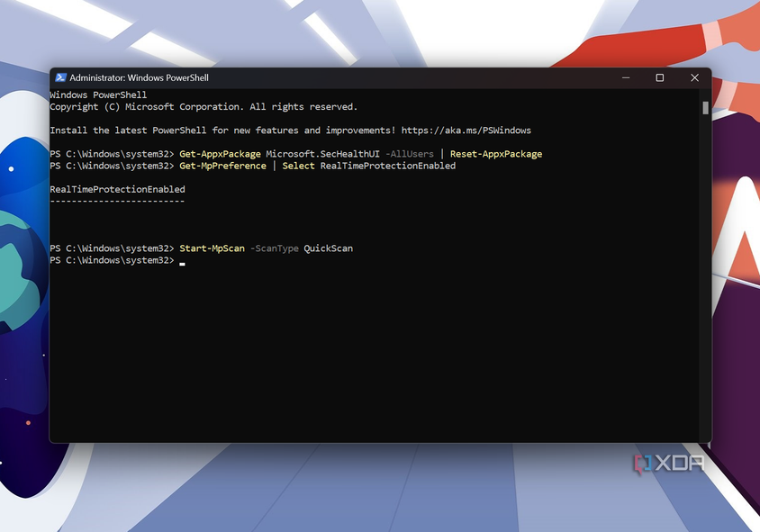Click the PowerShell icon in the title bar
The width and height of the screenshot is (760, 532).
[61, 77]
